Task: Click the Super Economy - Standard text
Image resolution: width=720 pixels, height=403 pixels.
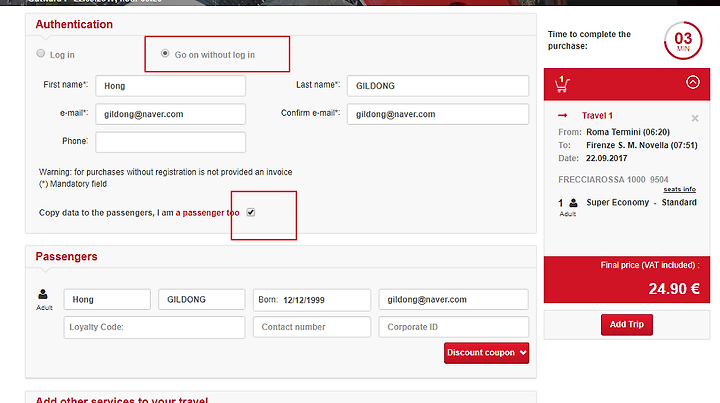Action: tap(641, 202)
